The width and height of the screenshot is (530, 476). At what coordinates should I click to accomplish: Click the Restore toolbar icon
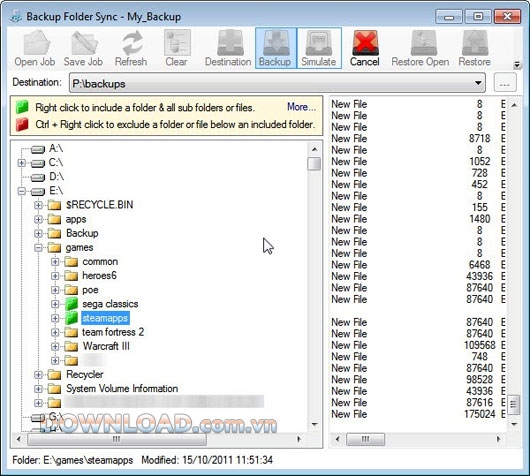tap(475, 43)
